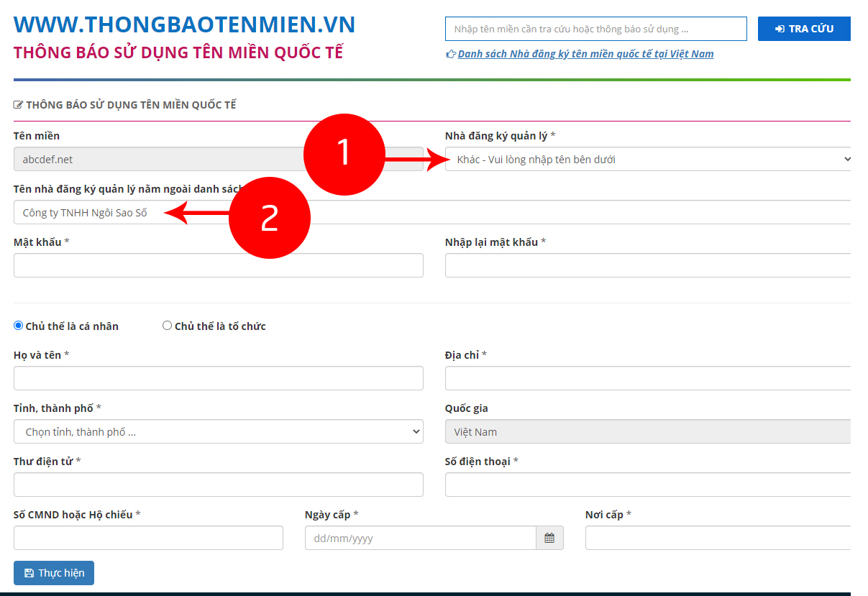The width and height of the screenshot is (868, 596).
Task: Click the 'Mật khẩu' password field
Action: point(218,265)
